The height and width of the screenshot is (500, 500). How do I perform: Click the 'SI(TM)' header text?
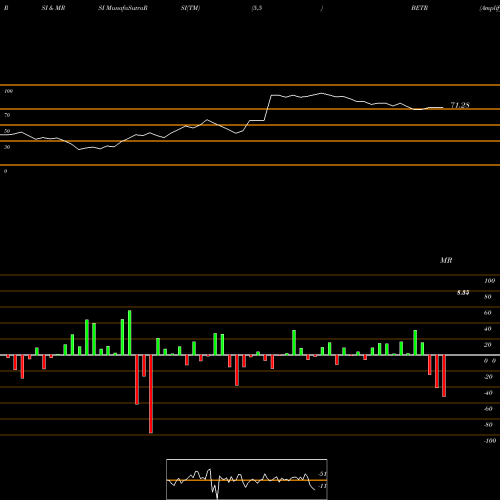(190, 8)
